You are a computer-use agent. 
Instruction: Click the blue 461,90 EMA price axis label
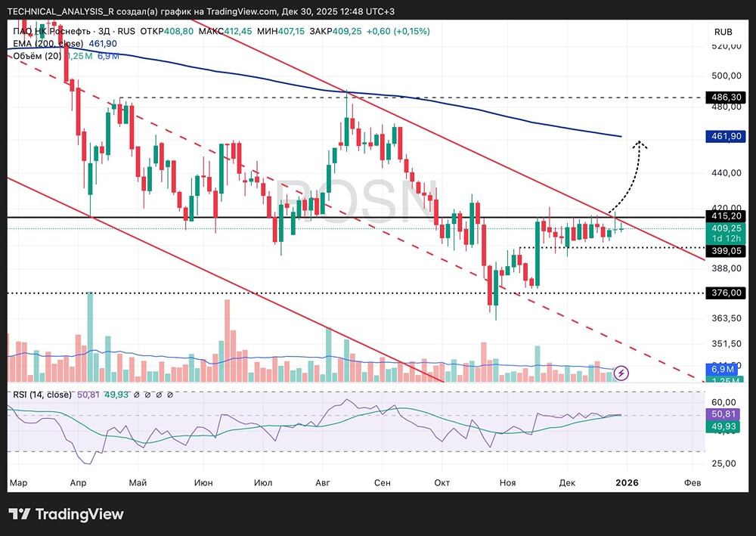point(726,136)
